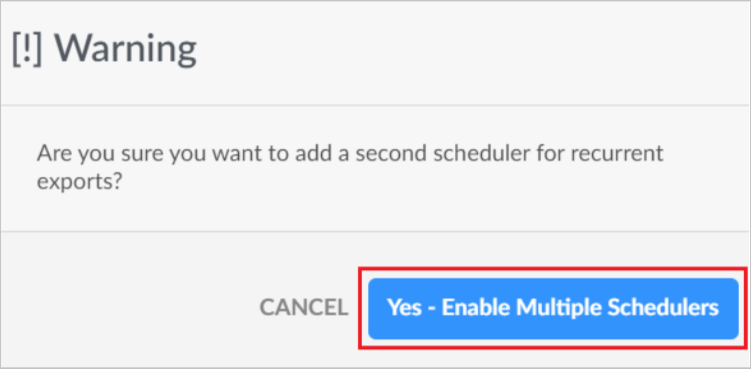This screenshot has width=751, height=369.
Task: Click the "Are you sure" message line
Action: (350, 154)
